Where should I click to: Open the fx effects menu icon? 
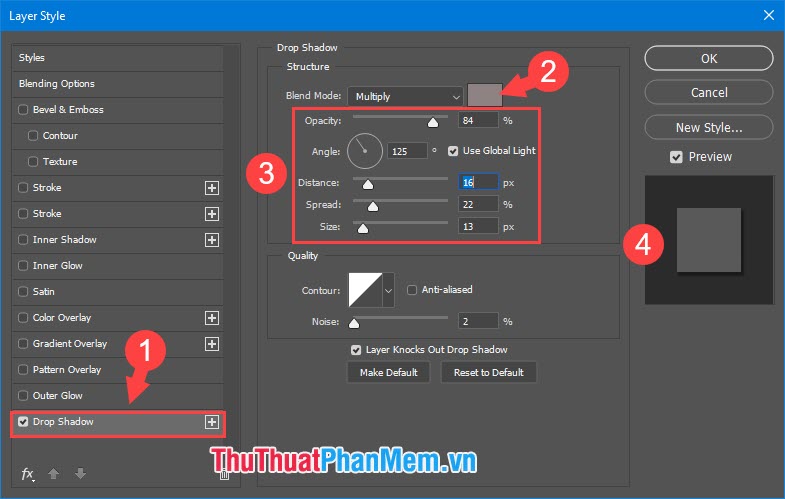coord(28,473)
